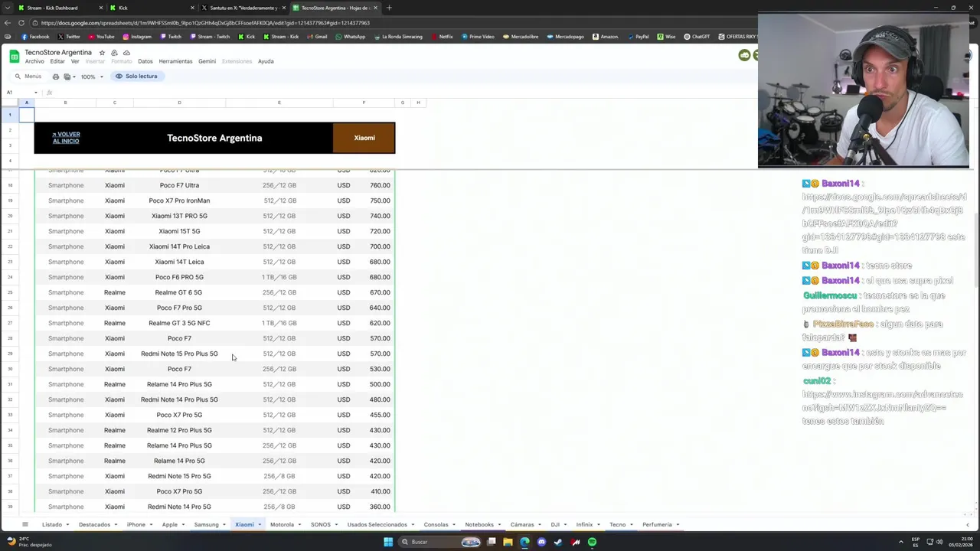This screenshot has width=980, height=551.
Task: Switch to the SONOS sheet tab
Action: [320, 525]
